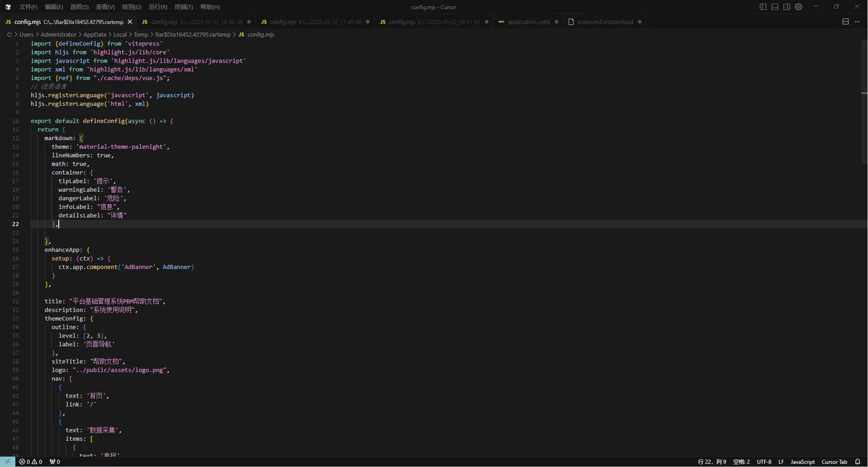Click line number 31 in the gutter
868x467 pixels.
[x=15, y=301]
